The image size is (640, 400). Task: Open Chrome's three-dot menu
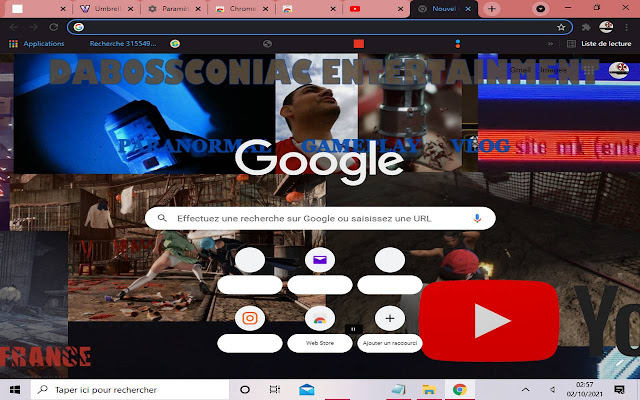tap(626, 27)
